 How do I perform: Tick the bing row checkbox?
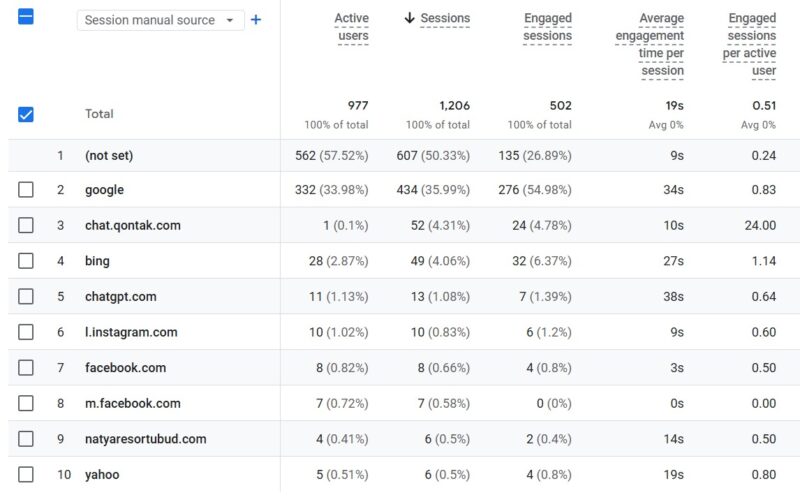[x=26, y=261]
